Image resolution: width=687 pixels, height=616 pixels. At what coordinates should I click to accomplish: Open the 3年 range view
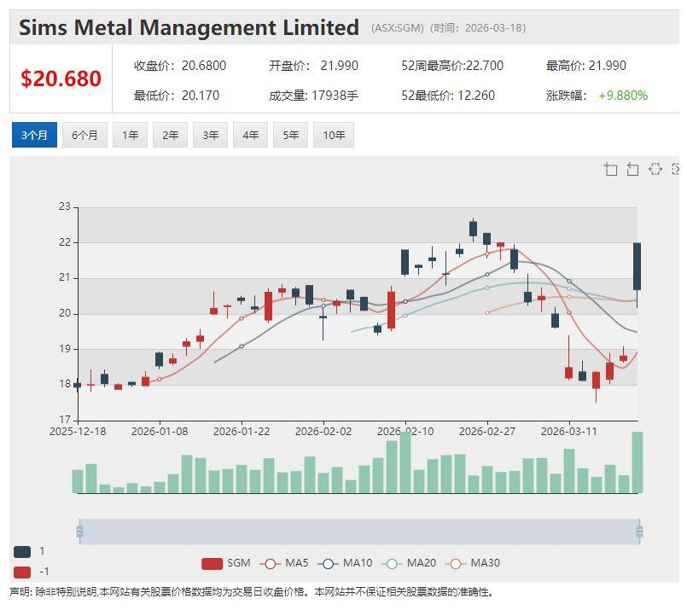[x=210, y=135]
